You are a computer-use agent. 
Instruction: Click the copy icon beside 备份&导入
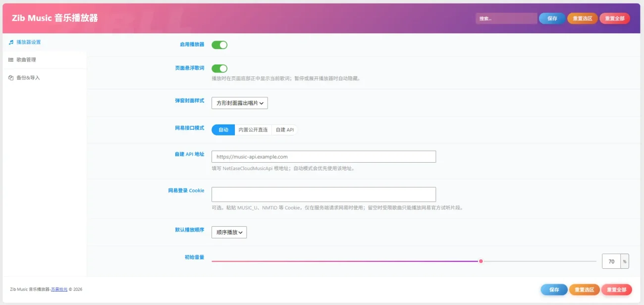pos(11,78)
